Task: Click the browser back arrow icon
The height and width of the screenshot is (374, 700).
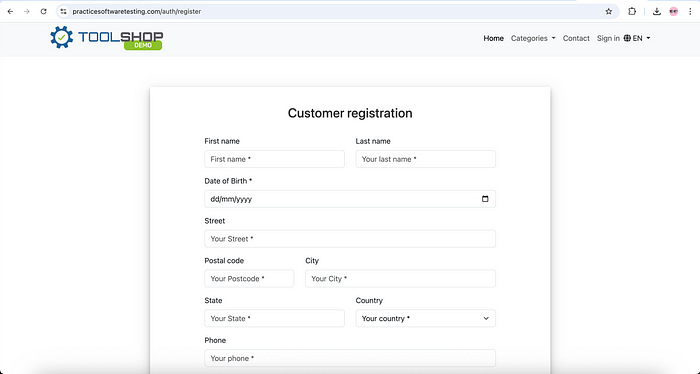Action: [x=10, y=12]
